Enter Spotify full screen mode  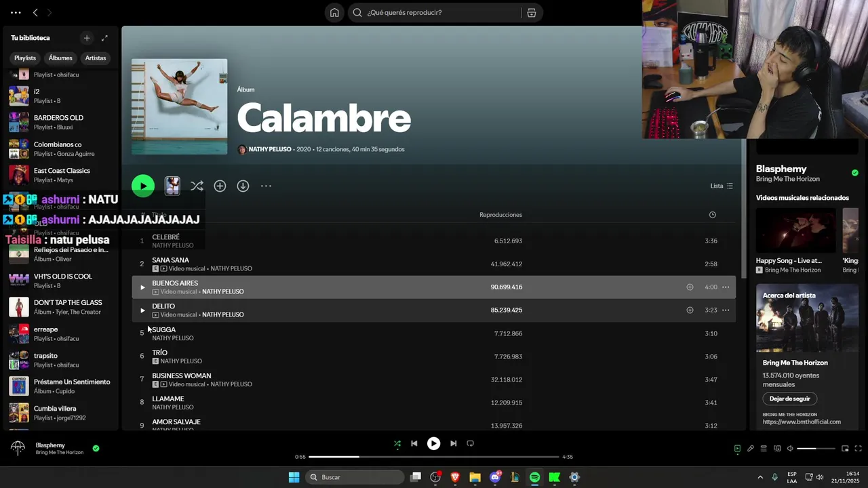click(x=858, y=449)
